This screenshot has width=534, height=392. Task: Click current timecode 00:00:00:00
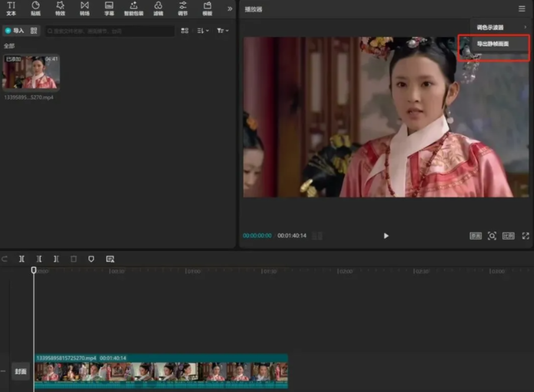click(257, 235)
